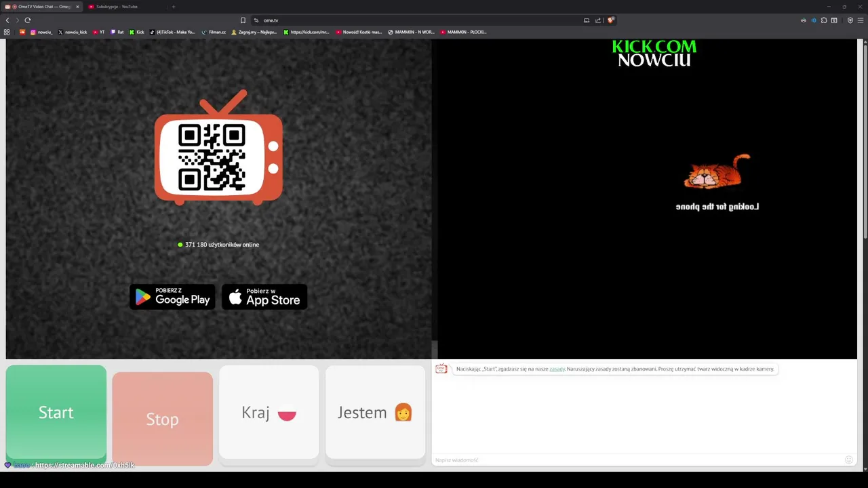Viewport: 868px width, 488px height.
Task: Open the extensions puzzle icon
Action: click(824, 20)
